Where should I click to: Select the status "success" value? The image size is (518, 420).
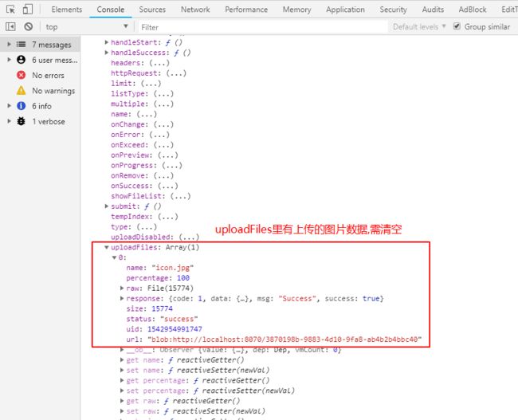179,319
